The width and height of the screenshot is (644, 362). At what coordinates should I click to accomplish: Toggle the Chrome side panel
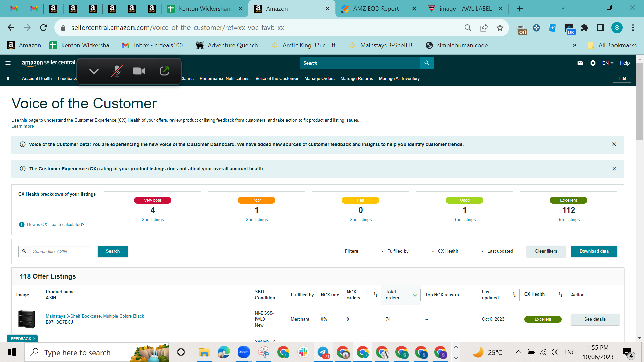(x=601, y=28)
